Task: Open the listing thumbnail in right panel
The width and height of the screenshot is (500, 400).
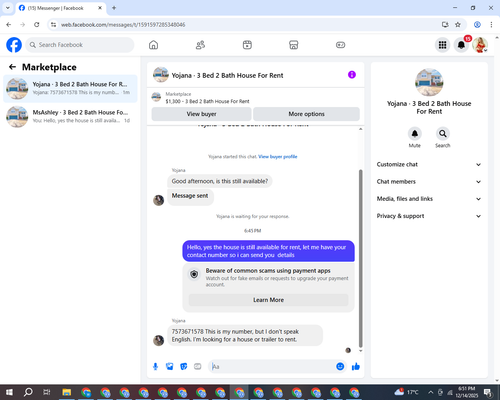Action: tap(429, 82)
